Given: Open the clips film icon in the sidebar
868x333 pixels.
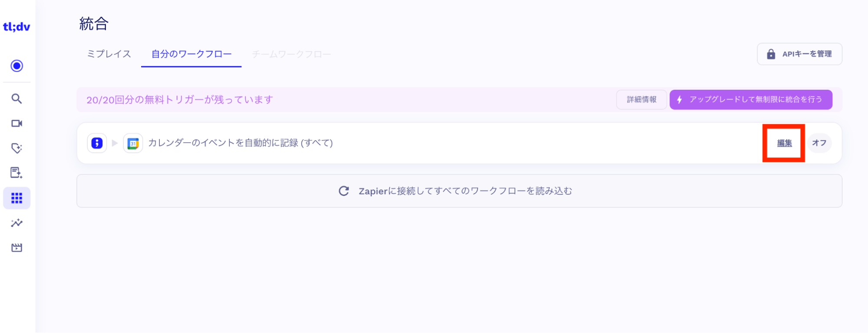Looking at the screenshot, I should pyautogui.click(x=17, y=248).
